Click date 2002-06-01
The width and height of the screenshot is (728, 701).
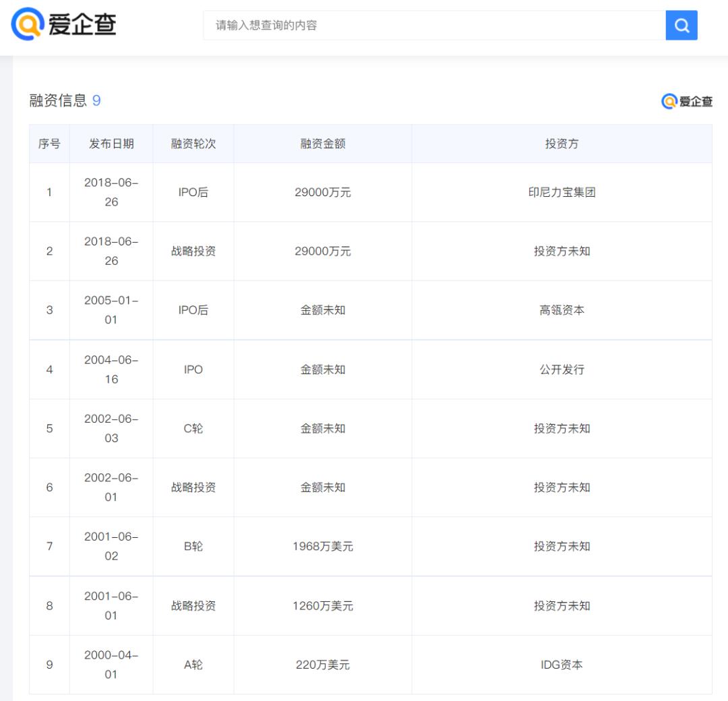click(111, 487)
